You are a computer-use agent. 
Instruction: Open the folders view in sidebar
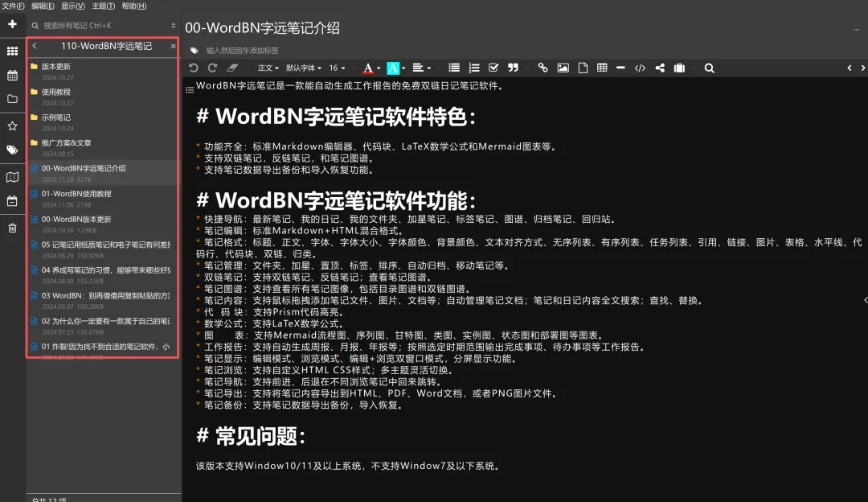pyautogui.click(x=12, y=99)
